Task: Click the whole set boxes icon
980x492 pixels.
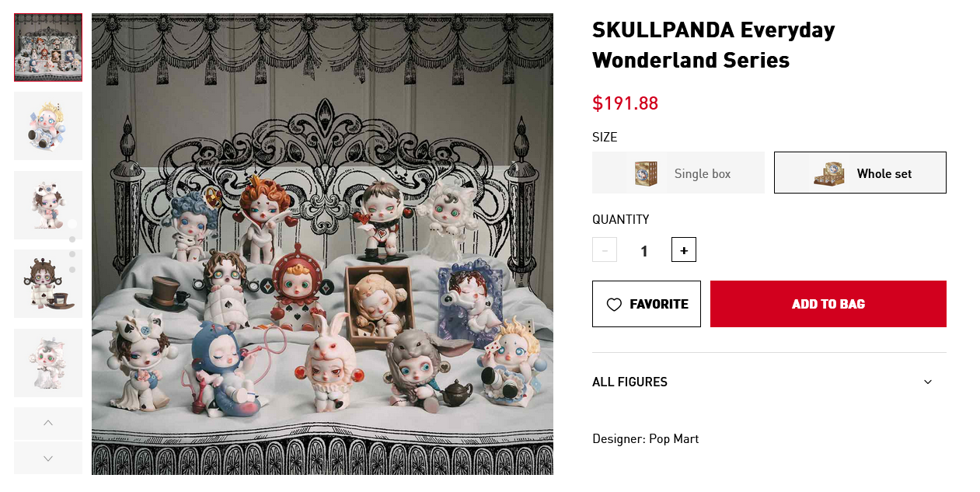Action: point(829,173)
